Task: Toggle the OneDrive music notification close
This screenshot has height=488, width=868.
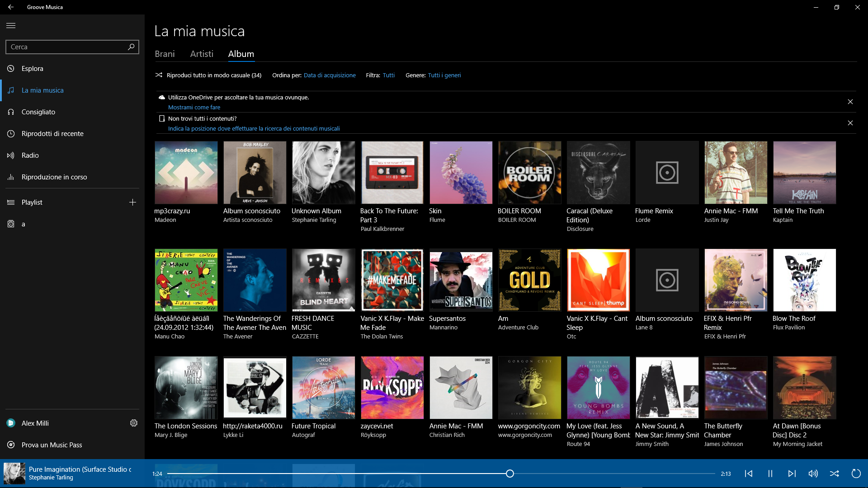Action: click(x=851, y=102)
